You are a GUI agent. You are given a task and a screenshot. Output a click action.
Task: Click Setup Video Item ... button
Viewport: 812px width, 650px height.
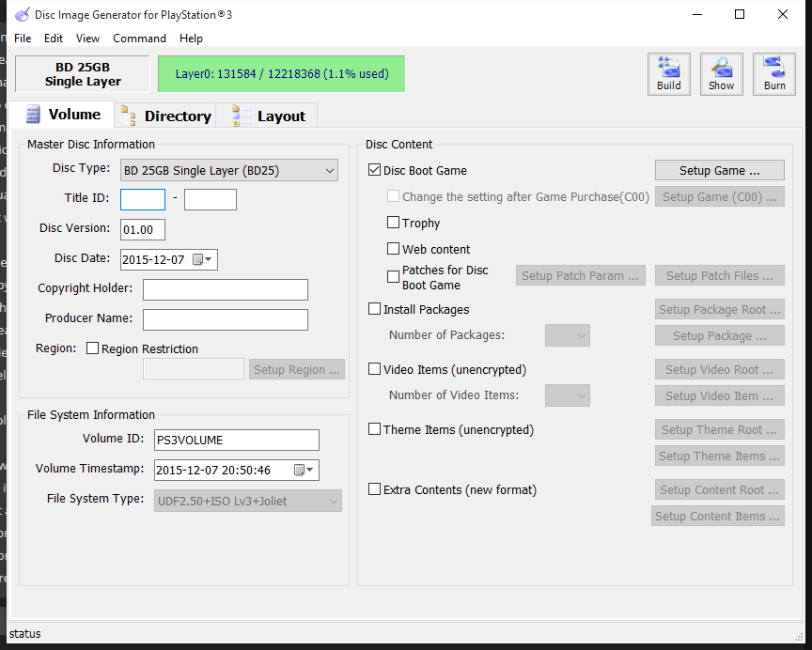click(x=720, y=395)
